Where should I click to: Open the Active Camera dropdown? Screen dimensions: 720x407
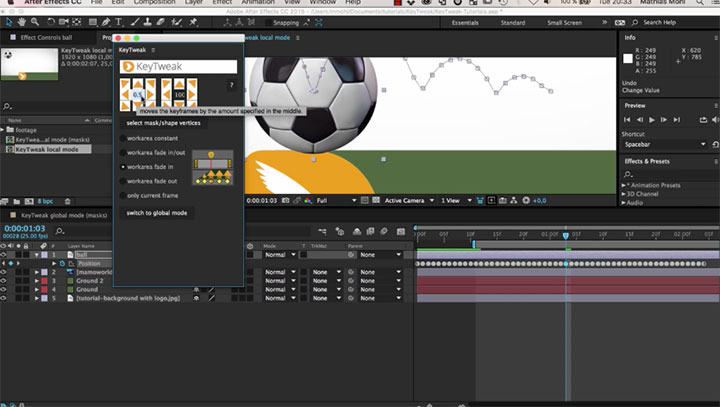(409, 200)
